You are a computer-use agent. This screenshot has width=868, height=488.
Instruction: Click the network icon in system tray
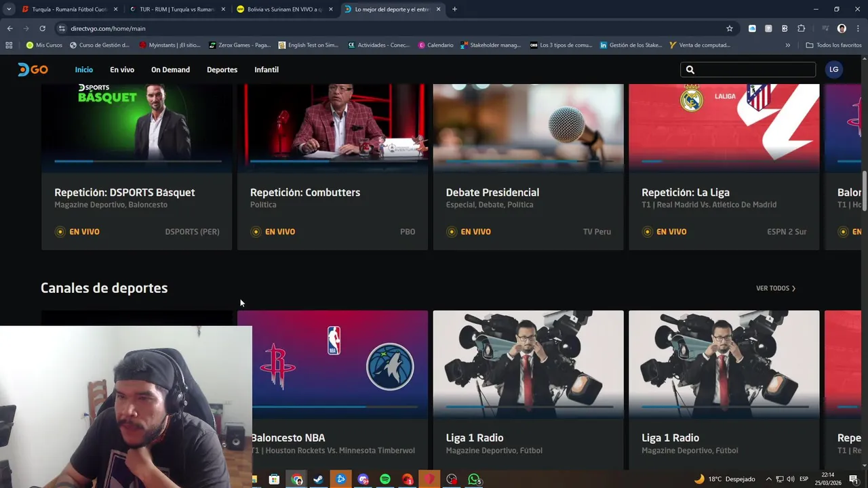(779, 479)
